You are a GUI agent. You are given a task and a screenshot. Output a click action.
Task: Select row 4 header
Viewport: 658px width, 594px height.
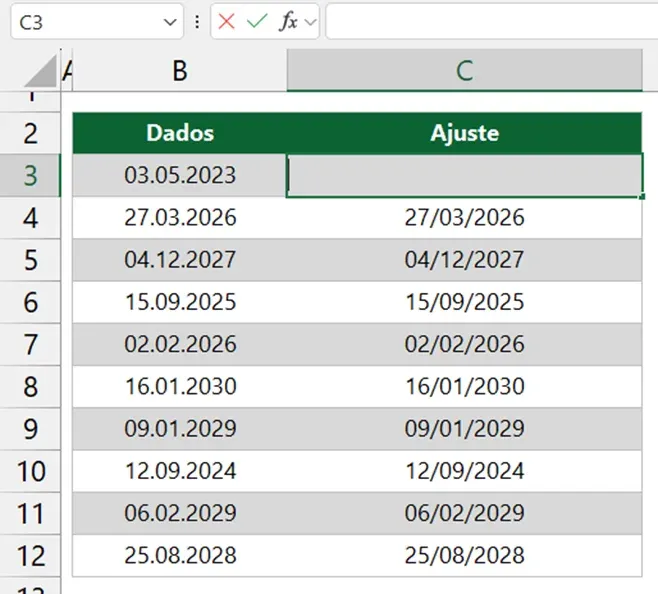pos(30,218)
